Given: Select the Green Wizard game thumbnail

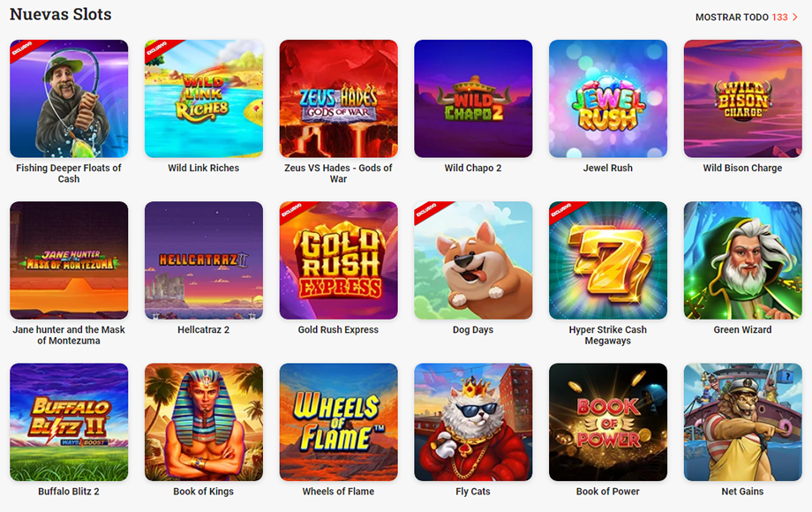Looking at the screenshot, I should [x=742, y=260].
